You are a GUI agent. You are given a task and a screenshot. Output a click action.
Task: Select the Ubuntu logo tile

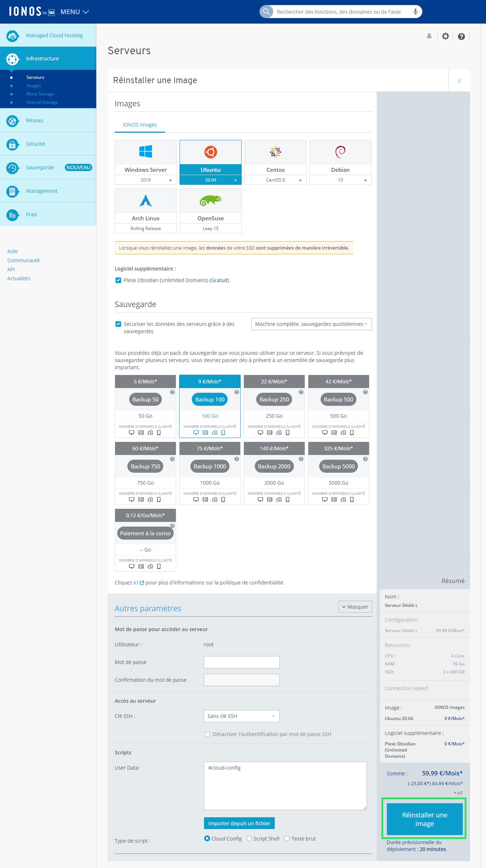pyautogui.click(x=211, y=152)
